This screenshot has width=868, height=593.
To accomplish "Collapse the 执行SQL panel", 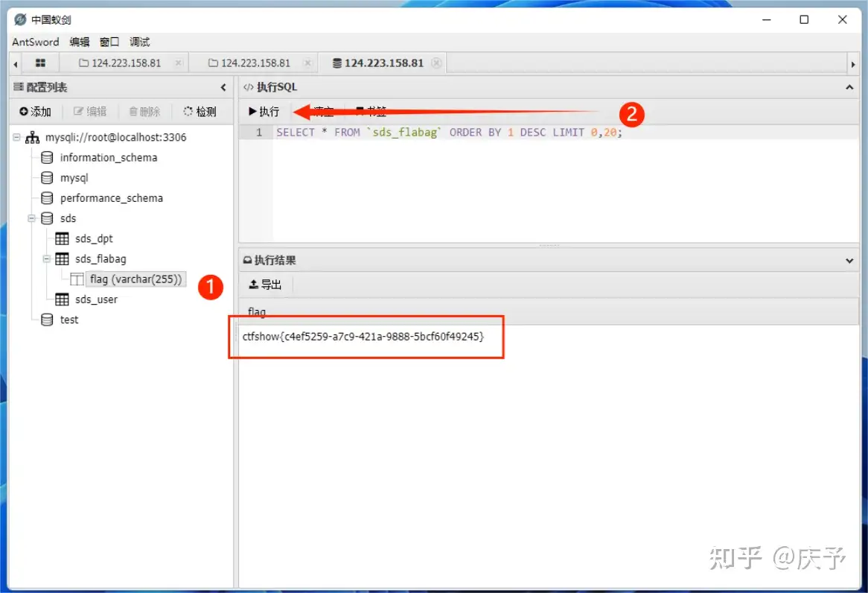I will 849,87.
